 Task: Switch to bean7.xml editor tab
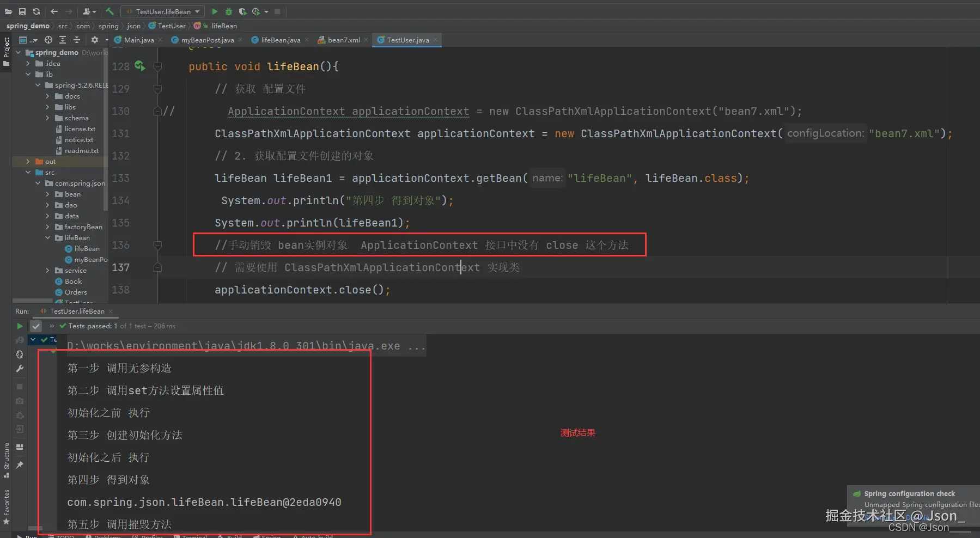click(343, 40)
